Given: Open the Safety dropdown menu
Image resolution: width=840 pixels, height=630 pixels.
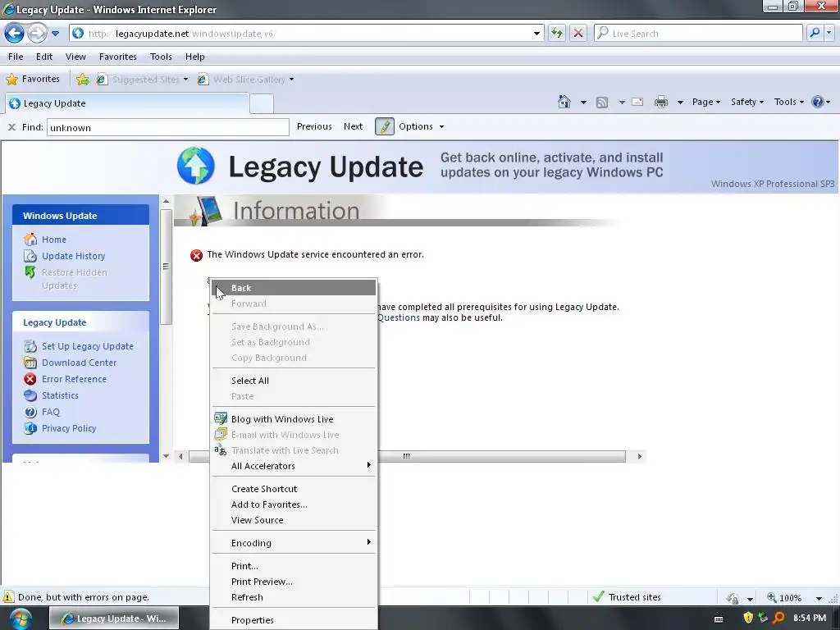Looking at the screenshot, I should 747,102.
